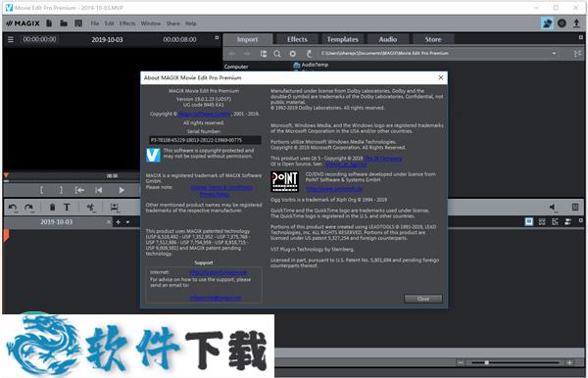Open Import browser options gear
Image resolution: width=588 pixels, height=378 pixels.
[x=292, y=54]
